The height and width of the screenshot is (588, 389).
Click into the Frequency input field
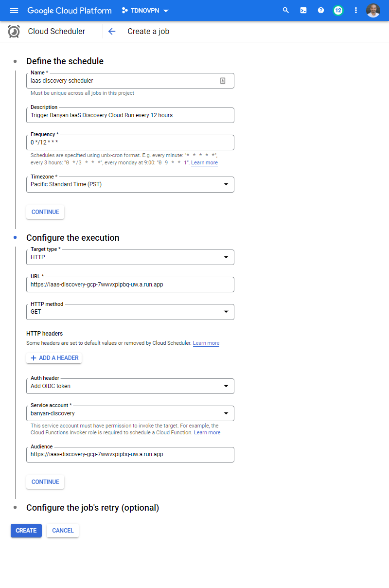130,143
